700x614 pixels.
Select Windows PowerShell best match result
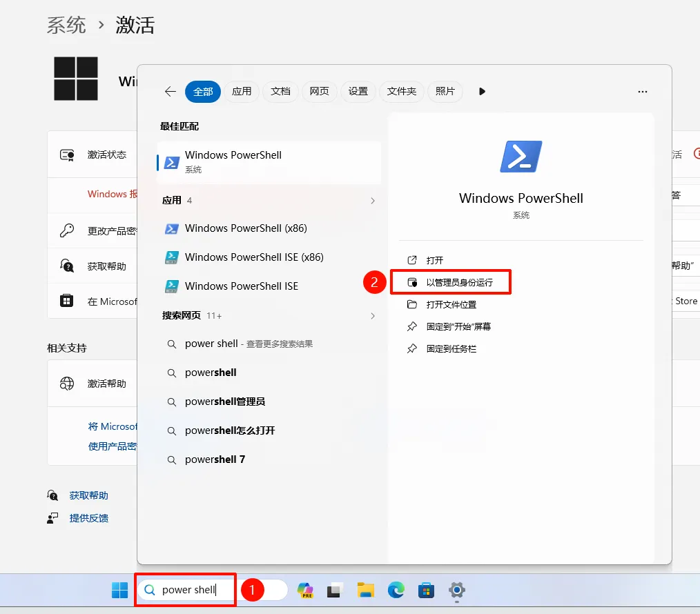click(269, 162)
